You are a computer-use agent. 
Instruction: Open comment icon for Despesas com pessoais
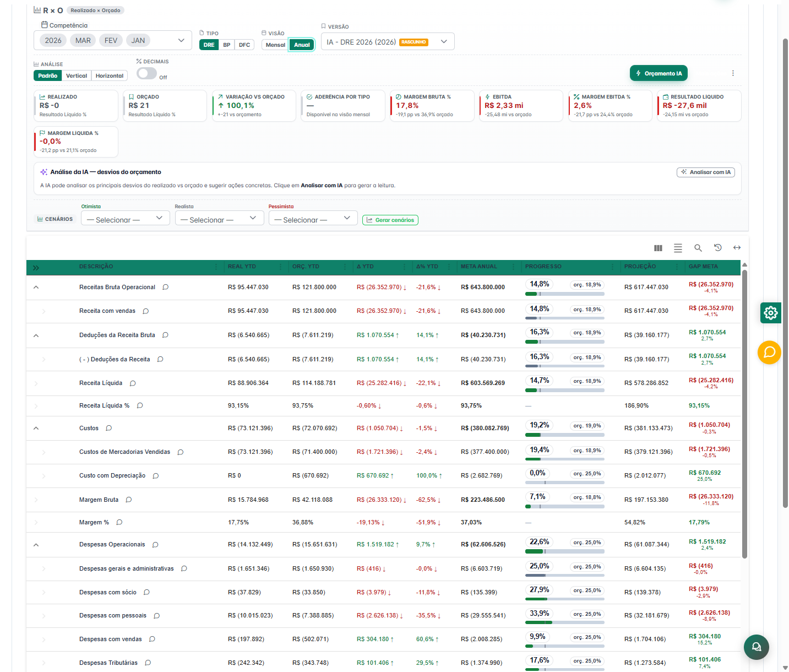point(156,616)
